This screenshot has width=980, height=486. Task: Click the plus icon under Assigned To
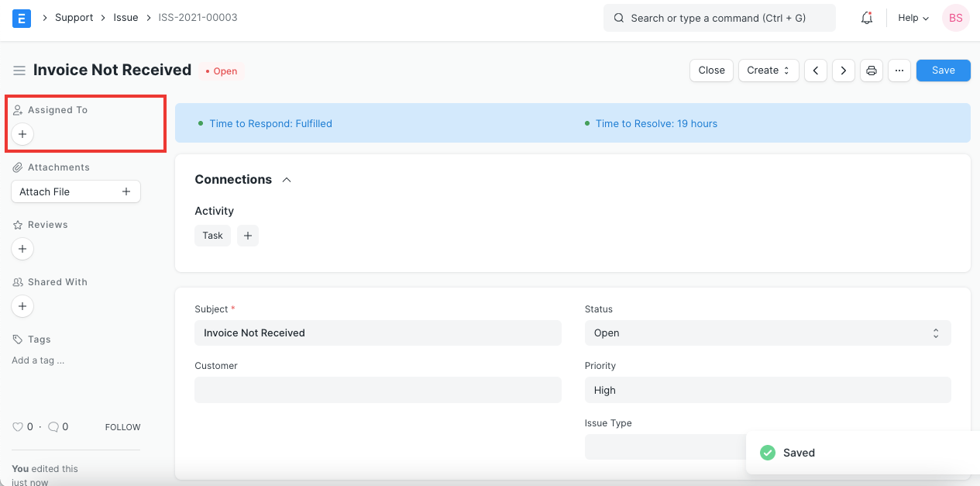point(22,133)
